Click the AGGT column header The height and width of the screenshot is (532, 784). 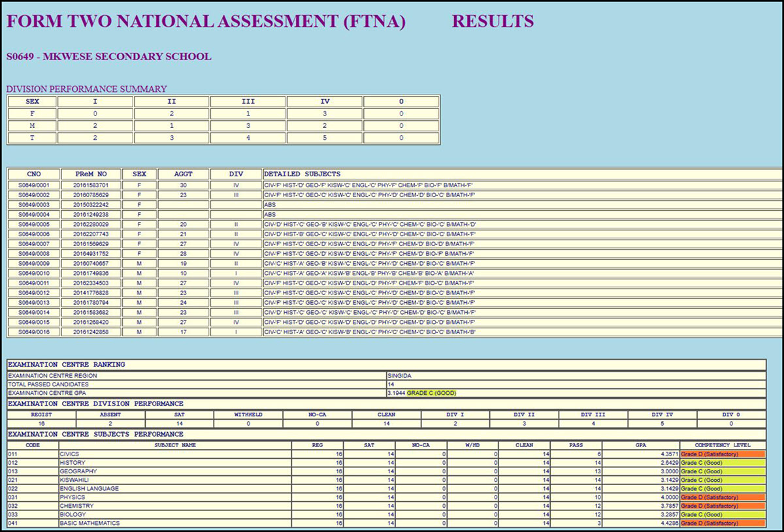[183, 174]
